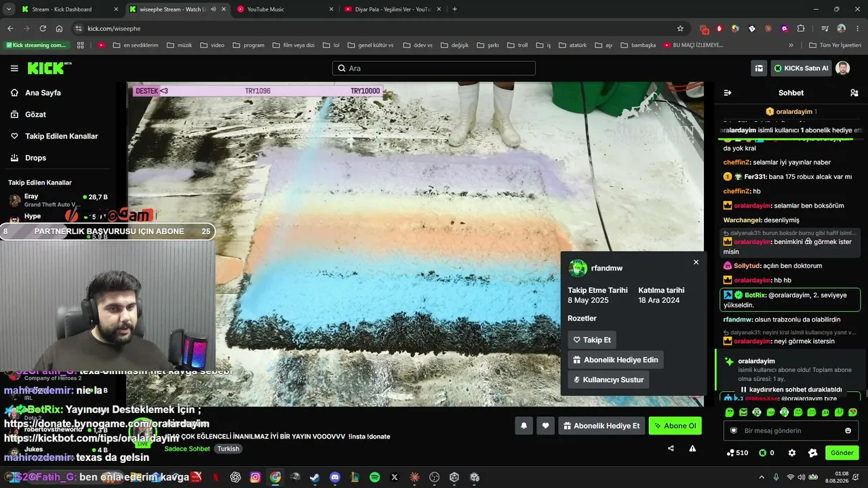868x488 pixels.
Task: Click the Sadece Sohbet category link
Action: [x=187, y=449]
